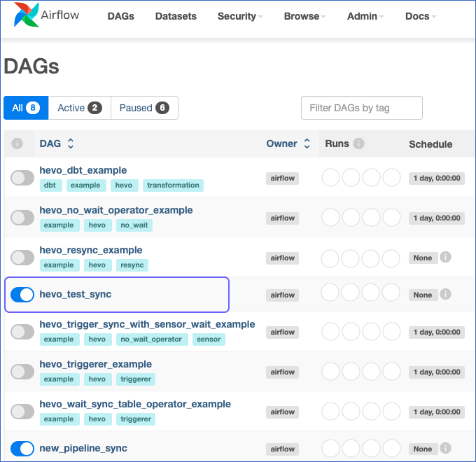The width and height of the screenshot is (476, 462).
Task: Click first run circle for hevo_resync_example
Action: (x=330, y=258)
